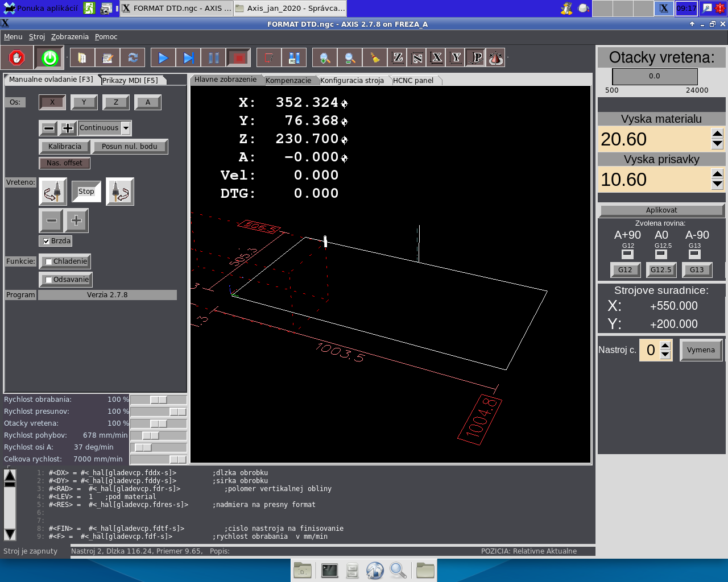Run the program with the play icon
The height and width of the screenshot is (582, 728).
tap(163, 58)
